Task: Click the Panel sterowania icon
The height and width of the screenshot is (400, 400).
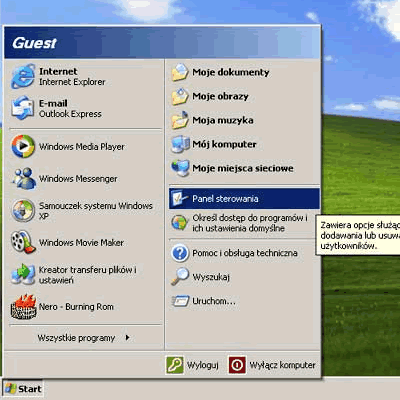Action: point(180,199)
